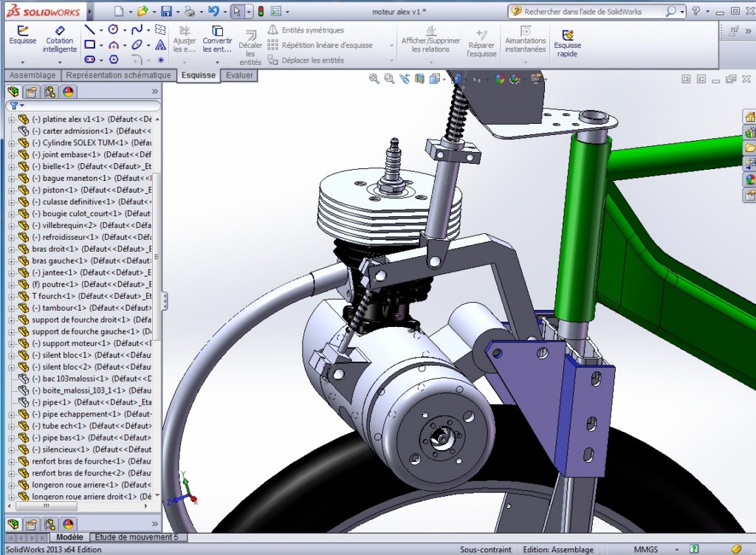Select the Line sketch tool
This screenshot has height=555, width=756.
(x=89, y=30)
